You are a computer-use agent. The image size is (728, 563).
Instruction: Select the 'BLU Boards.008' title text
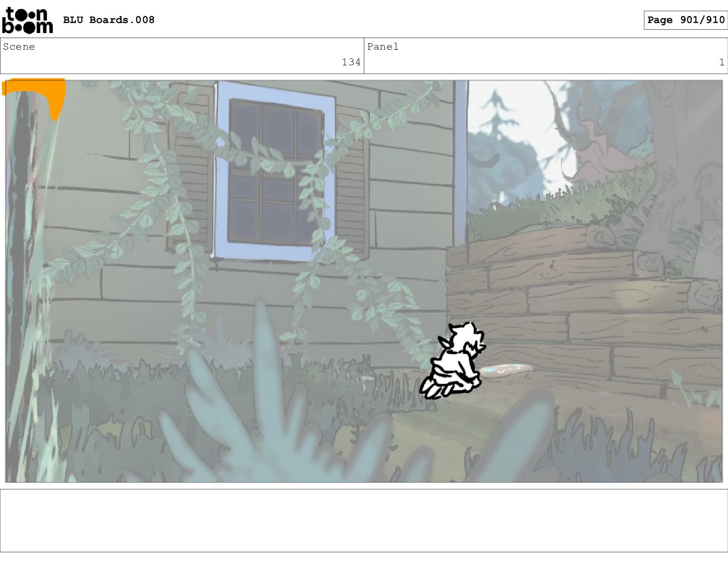coord(109,20)
